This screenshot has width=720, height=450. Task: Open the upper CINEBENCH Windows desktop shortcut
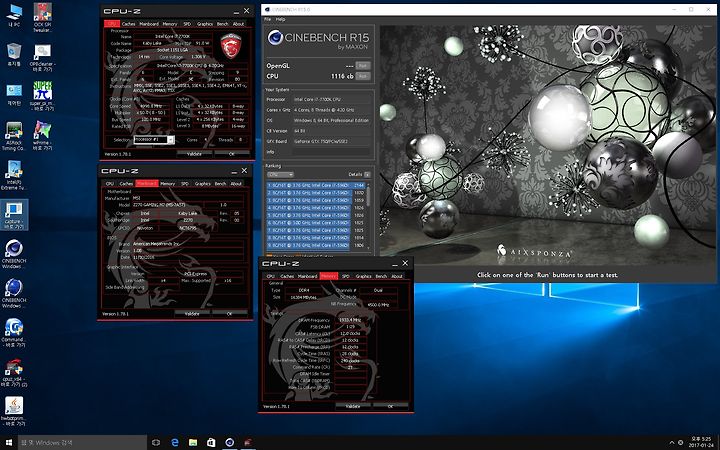tap(14, 254)
